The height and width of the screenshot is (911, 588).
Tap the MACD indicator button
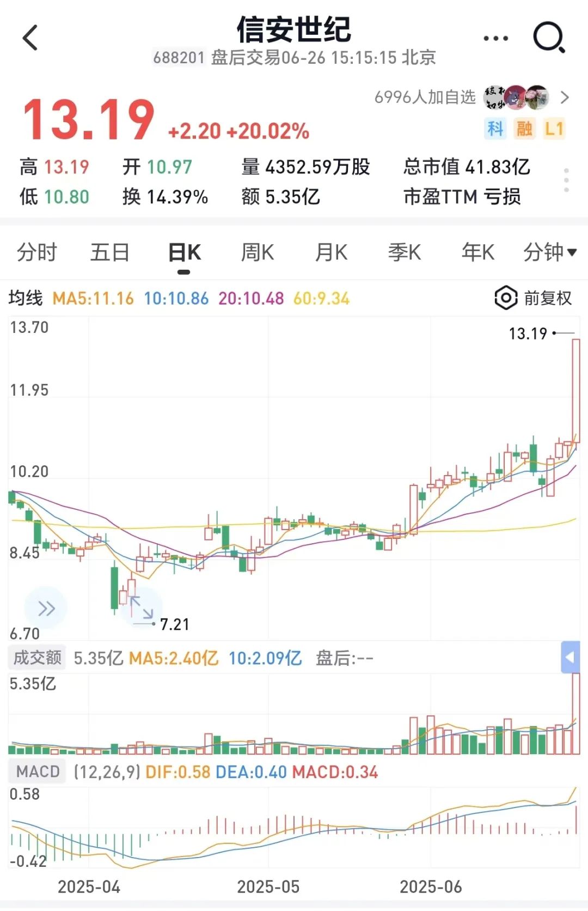pyautogui.click(x=38, y=772)
